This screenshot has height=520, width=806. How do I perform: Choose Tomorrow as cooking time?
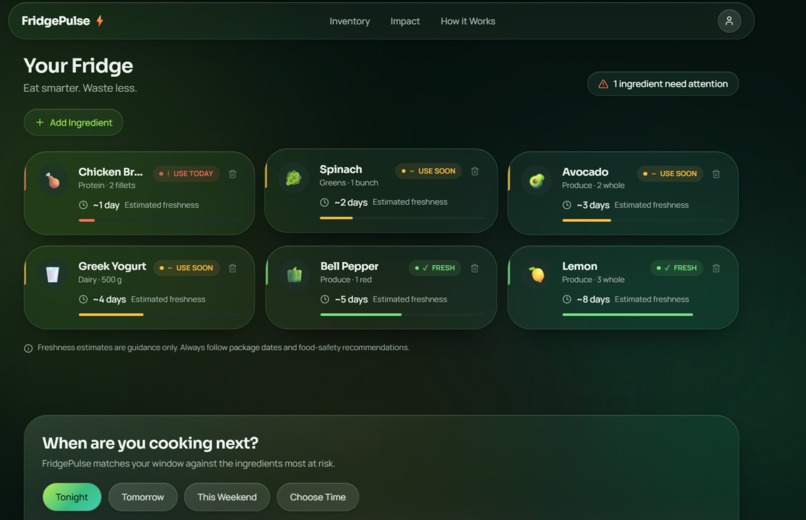tap(143, 497)
